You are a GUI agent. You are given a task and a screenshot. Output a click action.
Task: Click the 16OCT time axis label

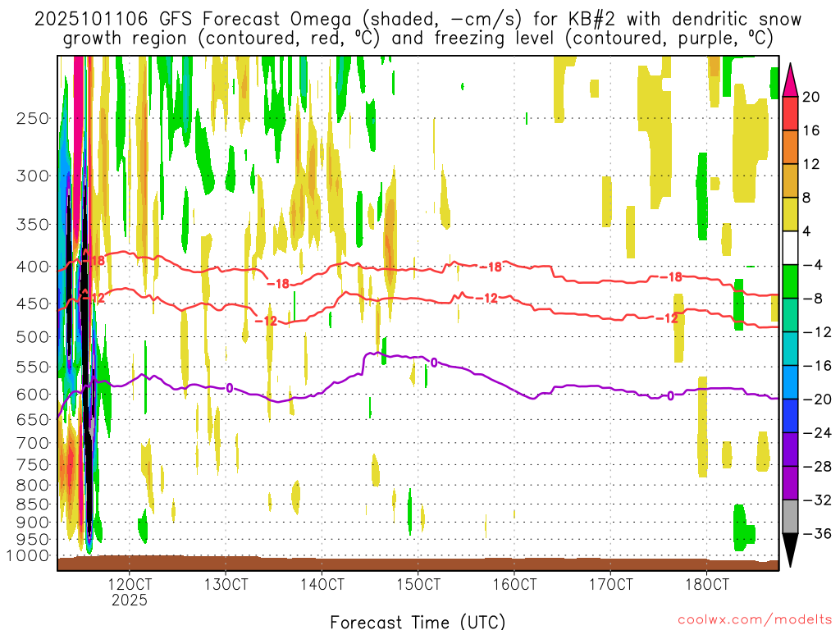[x=514, y=583]
